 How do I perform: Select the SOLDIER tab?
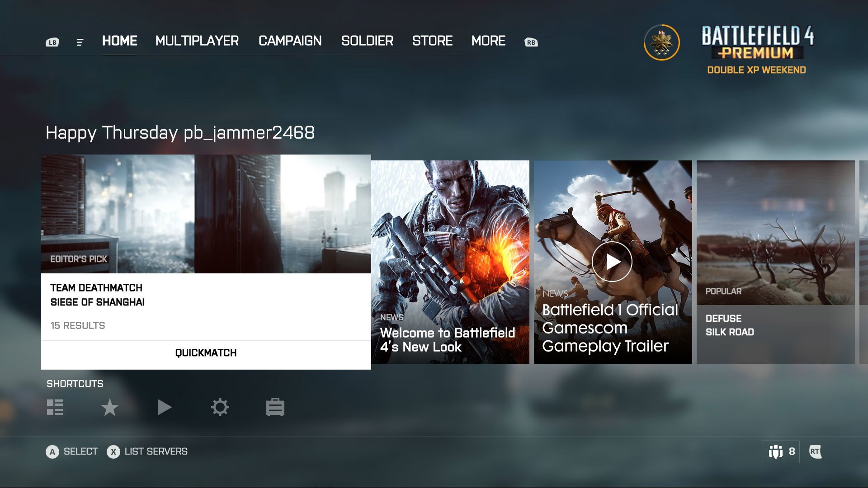(x=367, y=41)
